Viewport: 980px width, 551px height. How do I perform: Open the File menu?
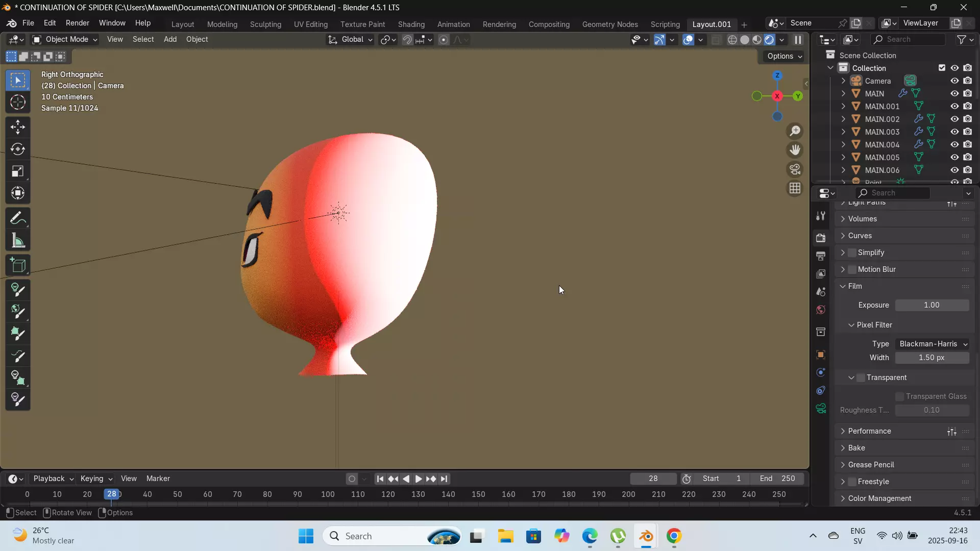click(x=28, y=23)
